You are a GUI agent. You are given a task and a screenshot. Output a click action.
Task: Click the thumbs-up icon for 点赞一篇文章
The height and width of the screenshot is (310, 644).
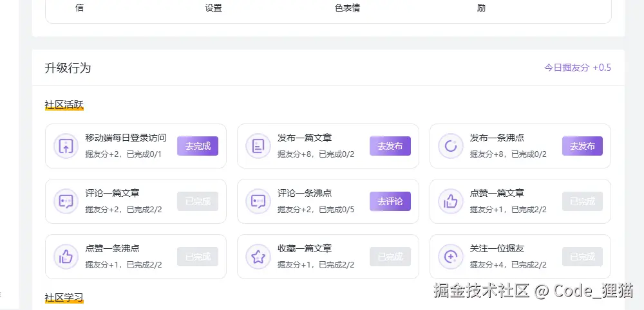coord(451,201)
